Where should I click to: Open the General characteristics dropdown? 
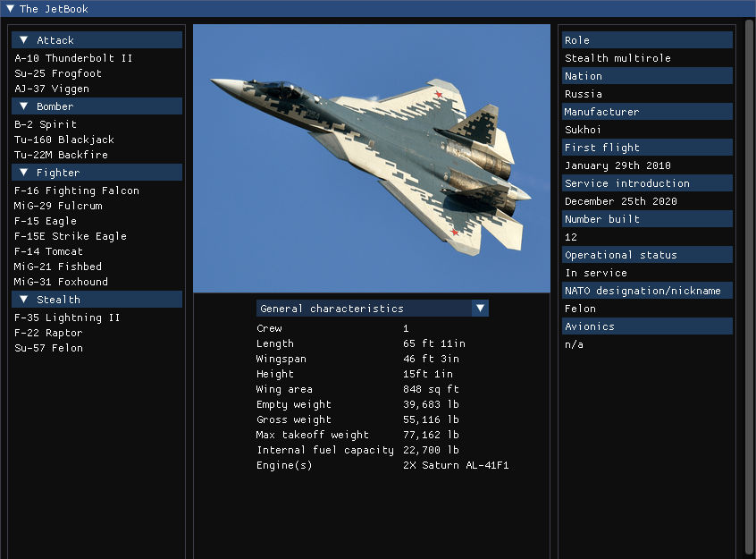pos(480,308)
